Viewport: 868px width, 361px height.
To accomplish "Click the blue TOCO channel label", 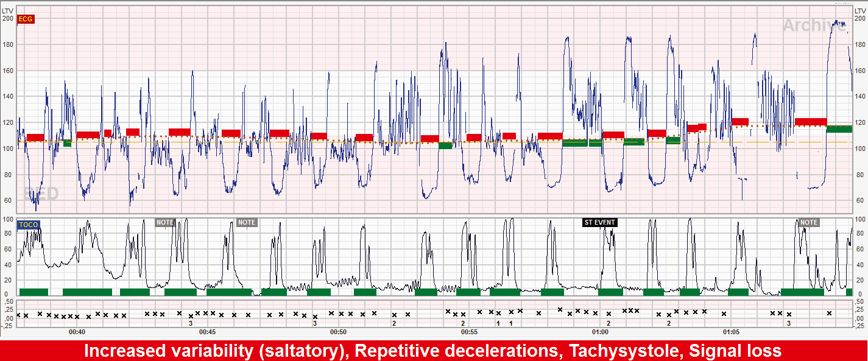I will click(28, 225).
